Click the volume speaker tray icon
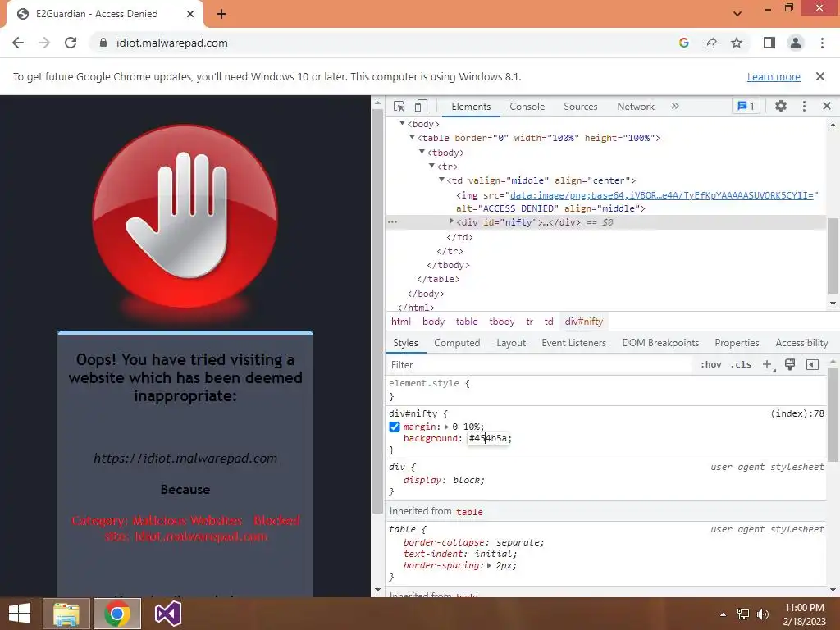 click(x=762, y=614)
